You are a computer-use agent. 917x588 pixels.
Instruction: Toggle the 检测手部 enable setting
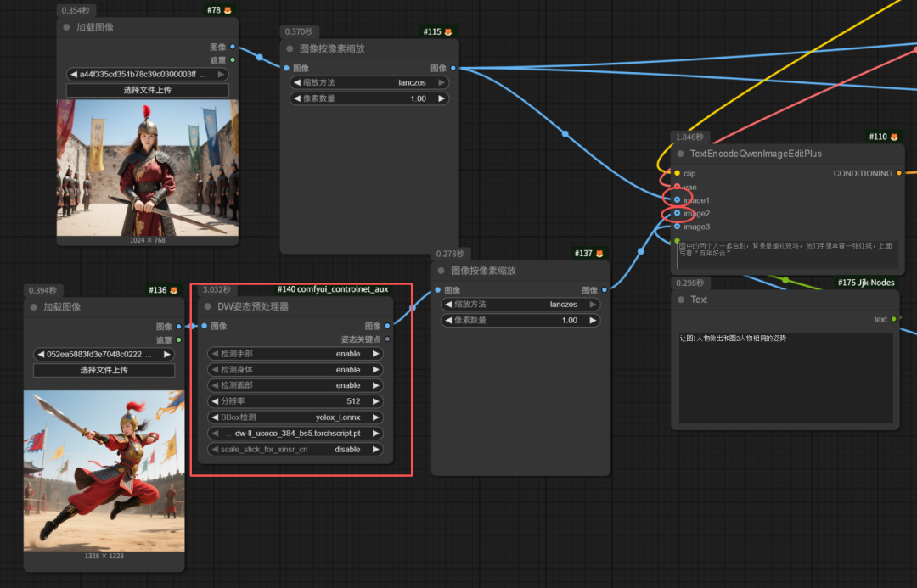click(x=295, y=354)
